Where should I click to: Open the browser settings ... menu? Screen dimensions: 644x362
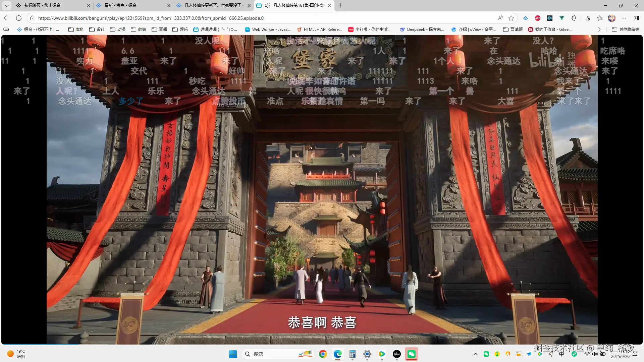(x=624, y=18)
